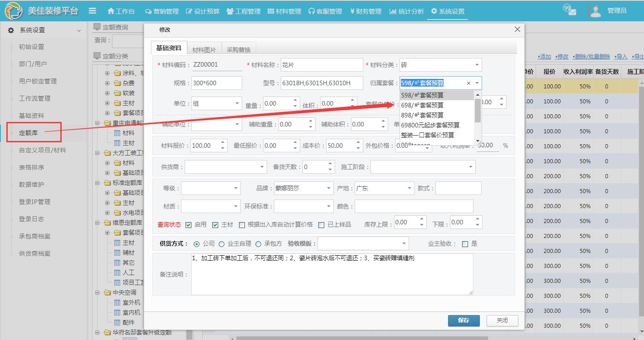Image resolution: width=644 pixels, height=340 pixels.
Task: Choose 698/㎡套餐预算 from dropdown list
Action: pos(422,105)
